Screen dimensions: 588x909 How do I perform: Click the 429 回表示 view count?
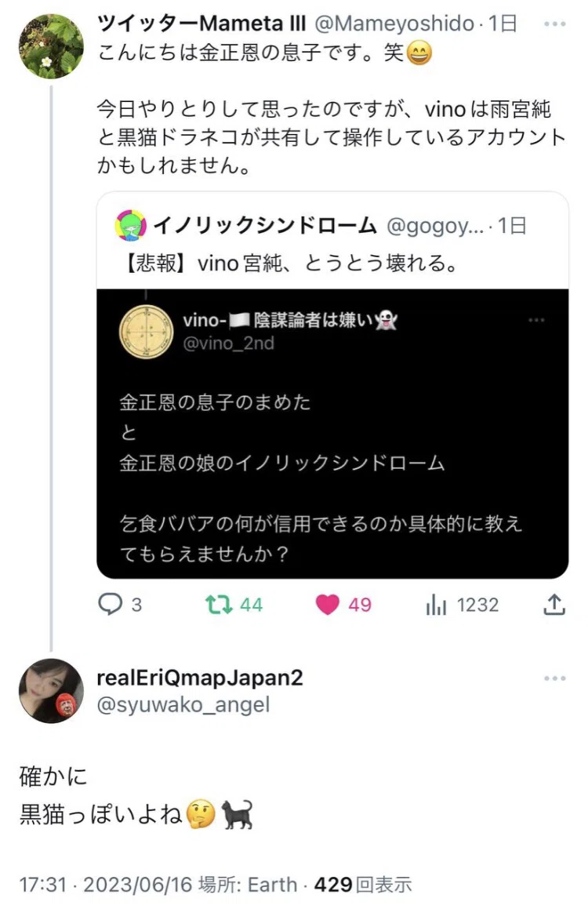pyautogui.click(x=363, y=885)
